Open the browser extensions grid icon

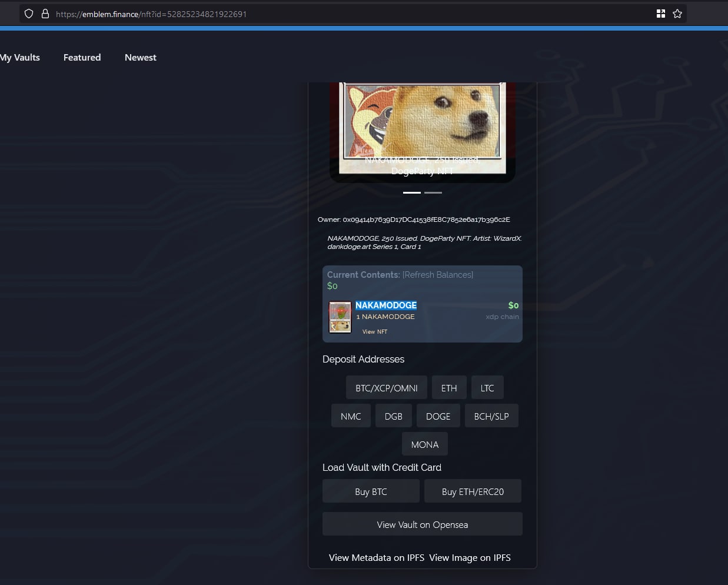(x=661, y=14)
